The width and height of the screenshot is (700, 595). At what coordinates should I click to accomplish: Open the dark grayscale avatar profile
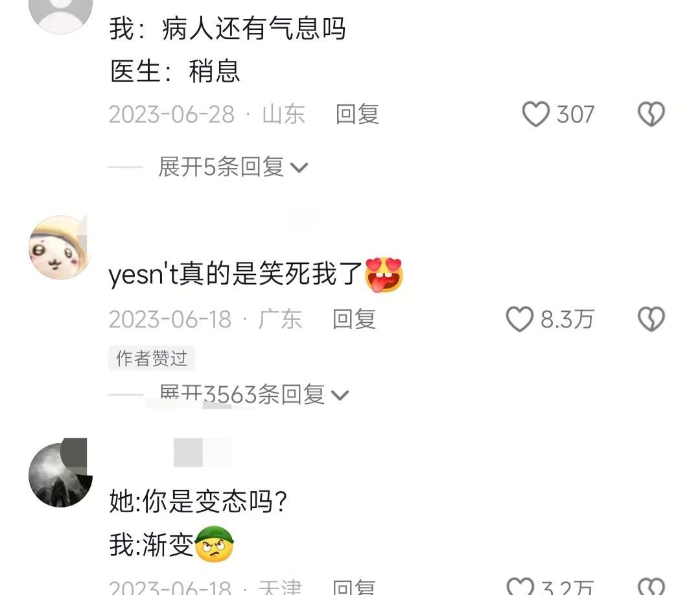tap(60, 475)
